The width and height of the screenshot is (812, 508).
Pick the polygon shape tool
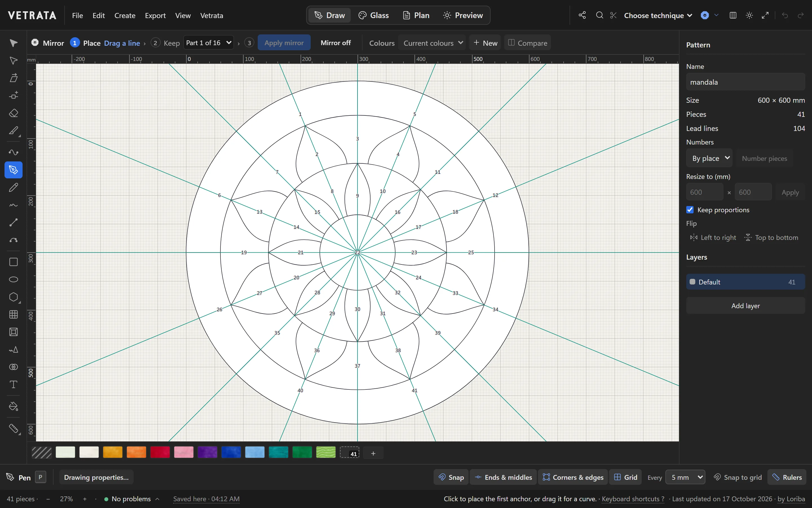(14, 297)
